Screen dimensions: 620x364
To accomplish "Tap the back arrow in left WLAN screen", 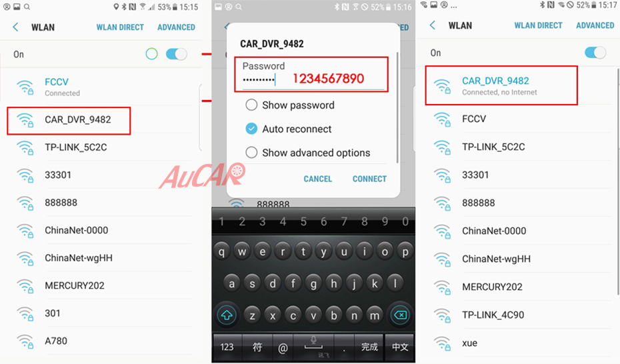I will pos(15,27).
